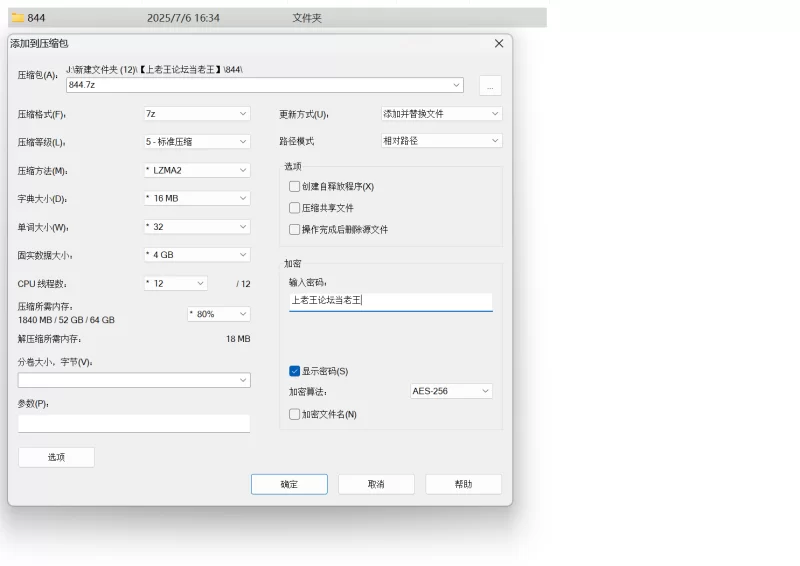Uncheck the 显示密码 checkbox
The image size is (800, 566).
tap(294, 371)
